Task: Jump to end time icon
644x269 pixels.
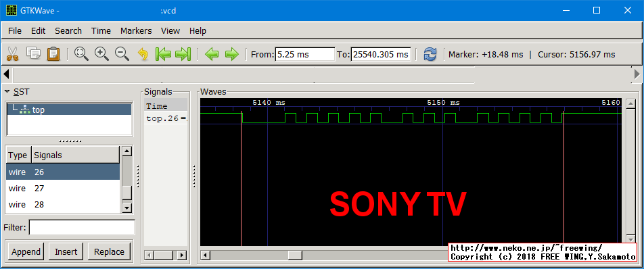Action: (183, 53)
